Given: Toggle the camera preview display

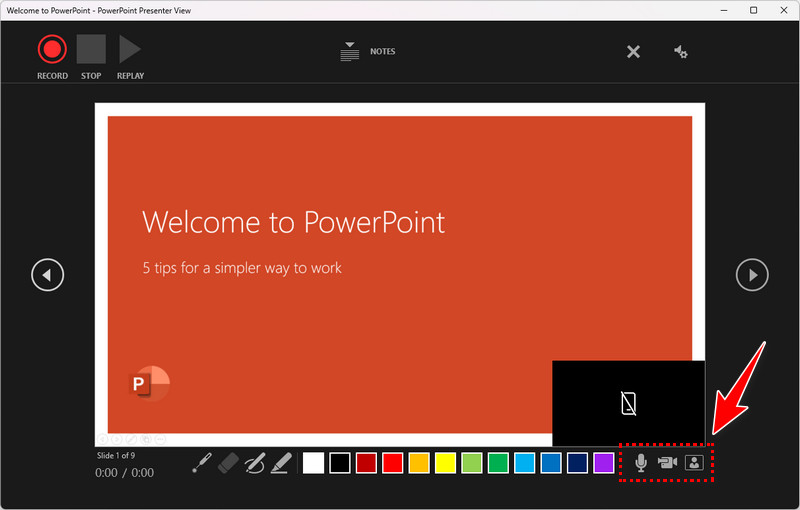Looking at the screenshot, I should coord(694,463).
